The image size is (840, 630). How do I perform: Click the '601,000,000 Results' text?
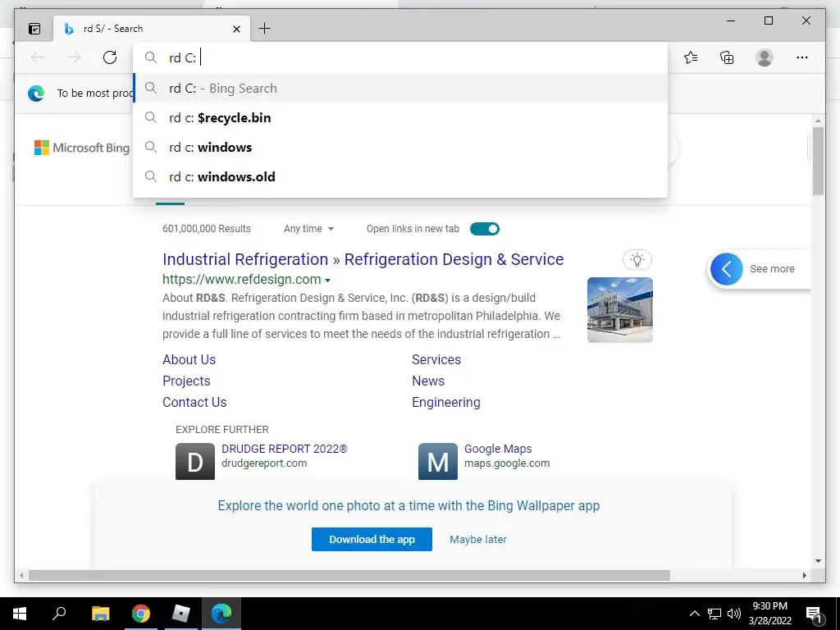206,229
